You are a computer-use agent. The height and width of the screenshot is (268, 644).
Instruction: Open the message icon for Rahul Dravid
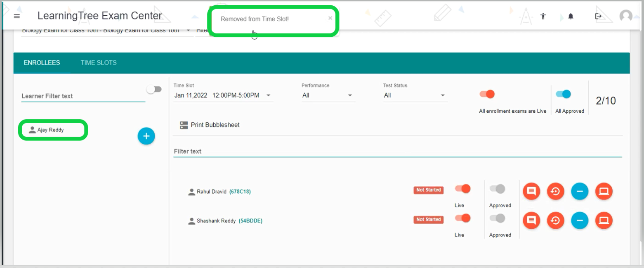pyautogui.click(x=531, y=191)
